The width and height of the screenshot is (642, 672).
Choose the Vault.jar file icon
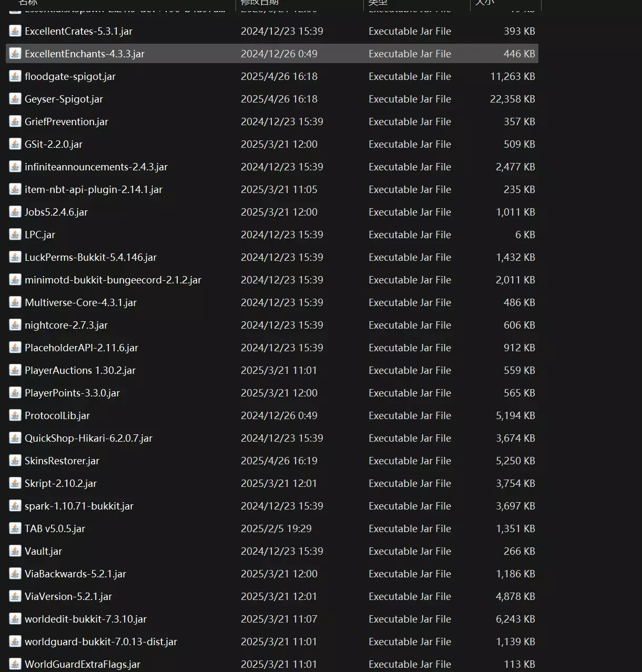[x=15, y=551]
